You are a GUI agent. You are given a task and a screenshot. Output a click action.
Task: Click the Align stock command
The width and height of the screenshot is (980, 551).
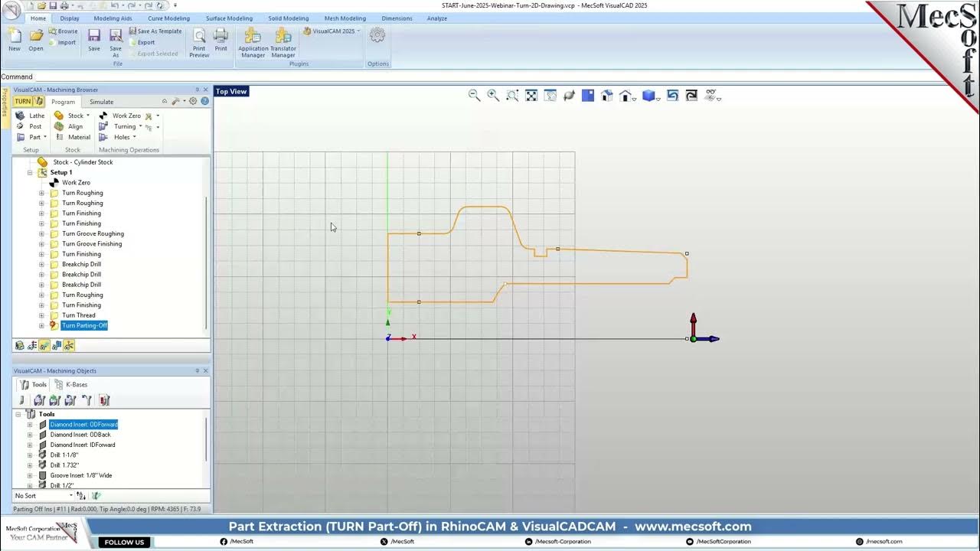pyautogui.click(x=69, y=126)
